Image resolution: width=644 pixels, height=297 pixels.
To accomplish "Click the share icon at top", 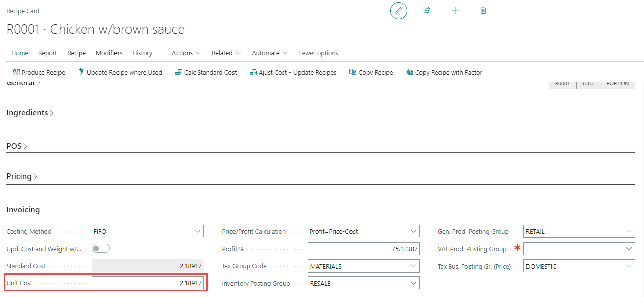I will [427, 10].
